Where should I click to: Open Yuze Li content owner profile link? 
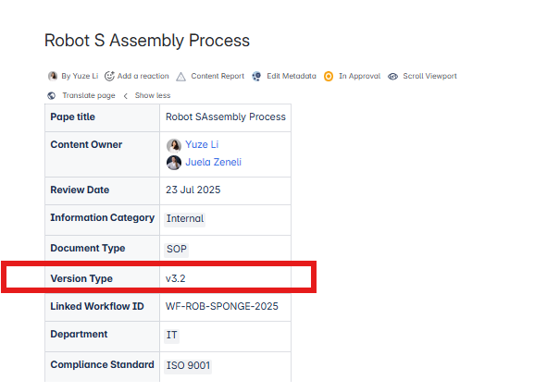click(x=202, y=144)
